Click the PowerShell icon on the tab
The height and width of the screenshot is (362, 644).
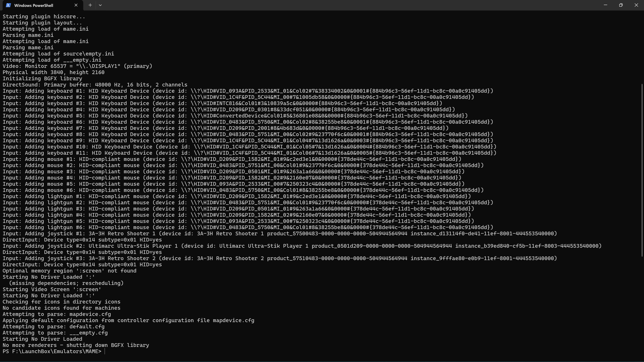tap(8, 5)
